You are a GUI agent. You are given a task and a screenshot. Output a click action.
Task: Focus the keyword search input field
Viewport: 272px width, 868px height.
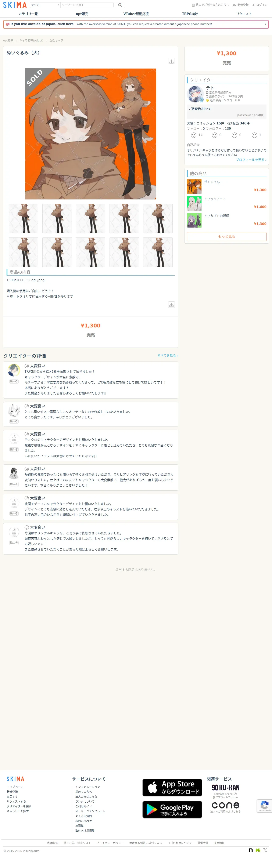point(87,5)
